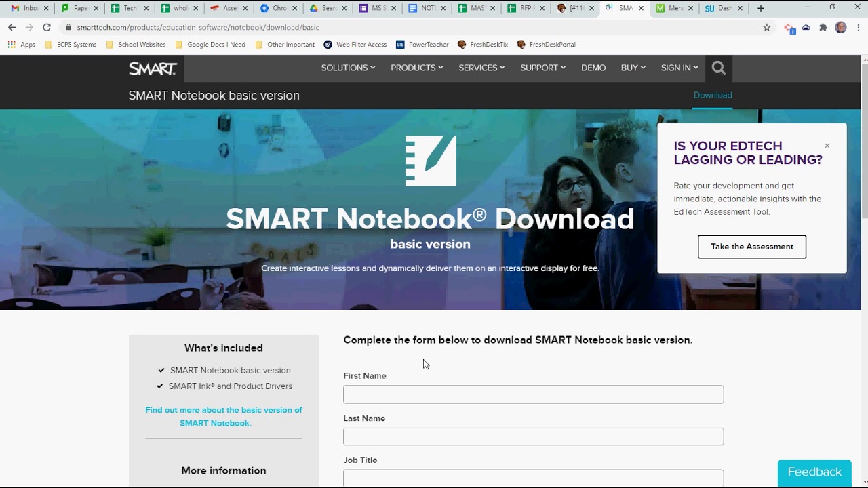The height and width of the screenshot is (488, 868).
Task: Click the SMART logo in the header
Action: coord(153,68)
